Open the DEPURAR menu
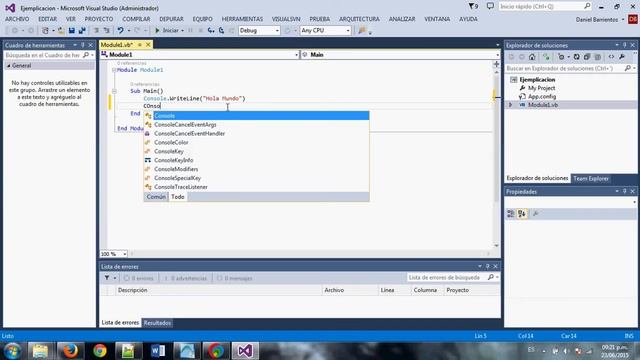The height and width of the screenshot is (360, 640). click(x=171, y=19)
